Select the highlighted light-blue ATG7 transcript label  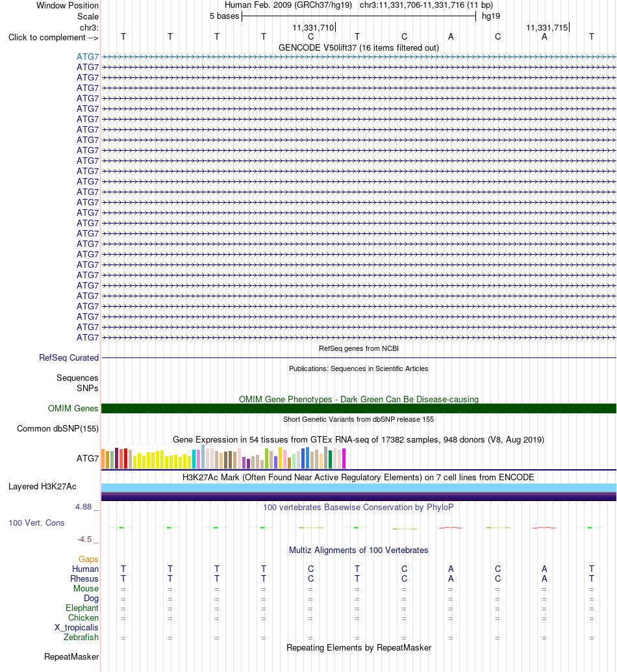click(88, 57)
